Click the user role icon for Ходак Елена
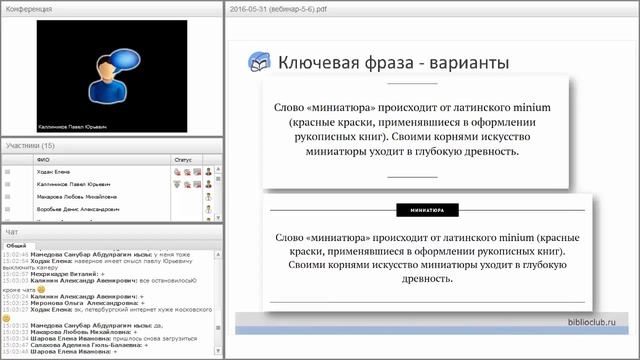Screen dimensions: 640x360 (209, 172)
